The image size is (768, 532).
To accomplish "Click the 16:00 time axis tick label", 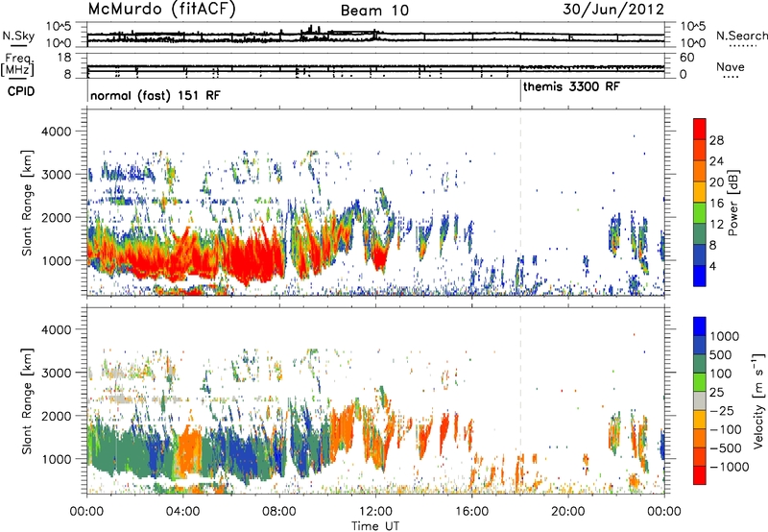I will [x=471, y=512].
